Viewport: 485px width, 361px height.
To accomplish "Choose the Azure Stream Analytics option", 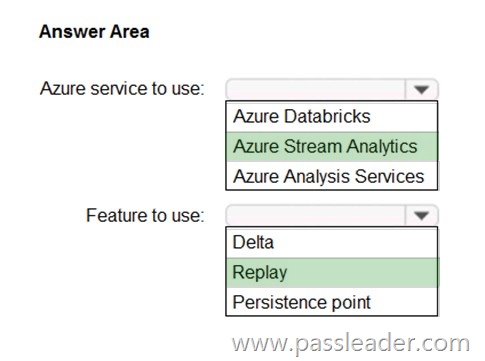I will 332,147.
